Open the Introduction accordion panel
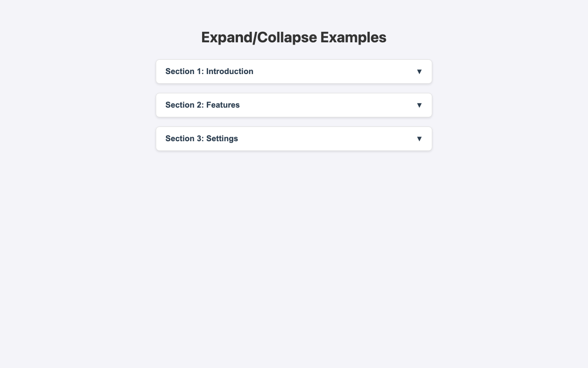The height and width of the screenshot is (368, 588). pyautogui.click(x=294, y=71)
